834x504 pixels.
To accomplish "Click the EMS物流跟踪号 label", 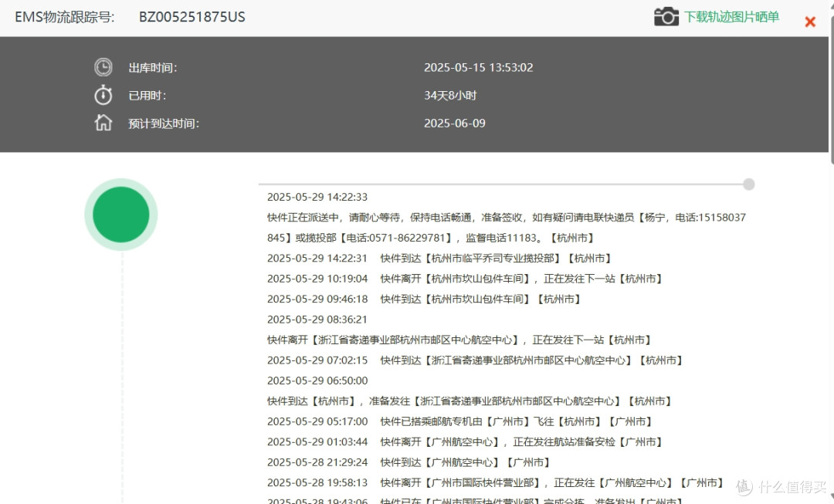I will coord(64,17).
